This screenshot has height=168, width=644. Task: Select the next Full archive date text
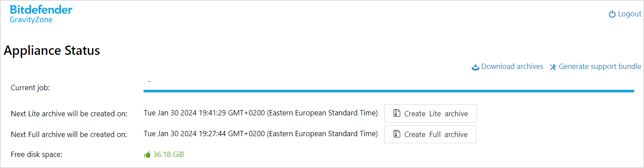point(261,133)
